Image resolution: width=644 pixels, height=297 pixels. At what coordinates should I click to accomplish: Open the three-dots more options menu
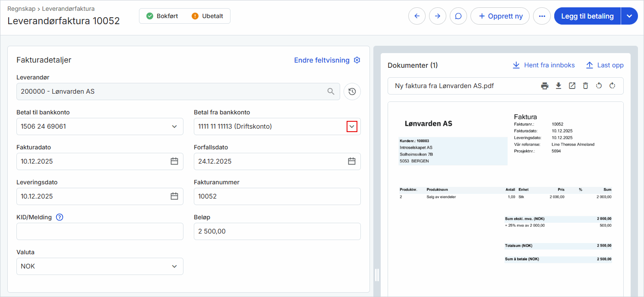pos(542,16)
